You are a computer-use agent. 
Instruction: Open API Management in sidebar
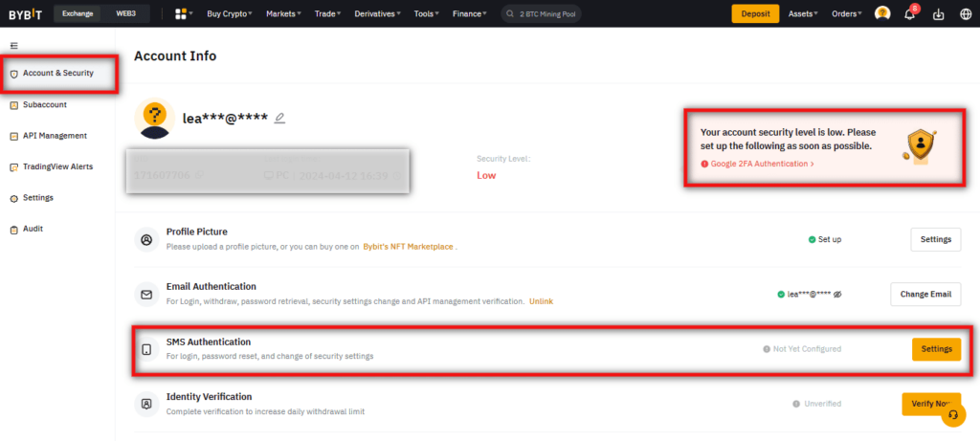55,136
